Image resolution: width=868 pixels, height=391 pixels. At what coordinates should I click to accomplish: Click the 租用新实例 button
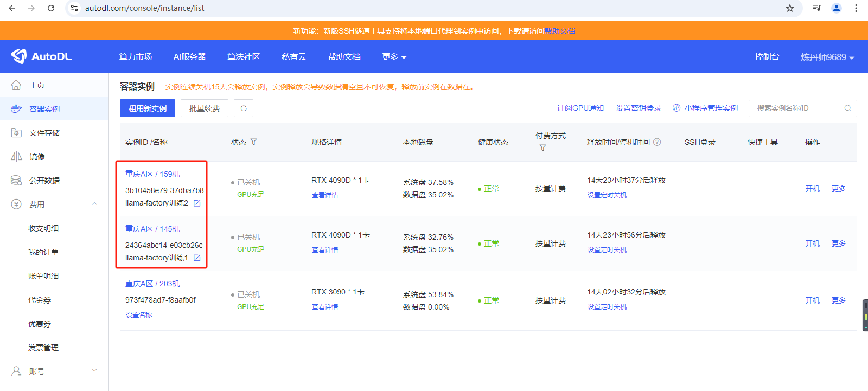point(148,108)
